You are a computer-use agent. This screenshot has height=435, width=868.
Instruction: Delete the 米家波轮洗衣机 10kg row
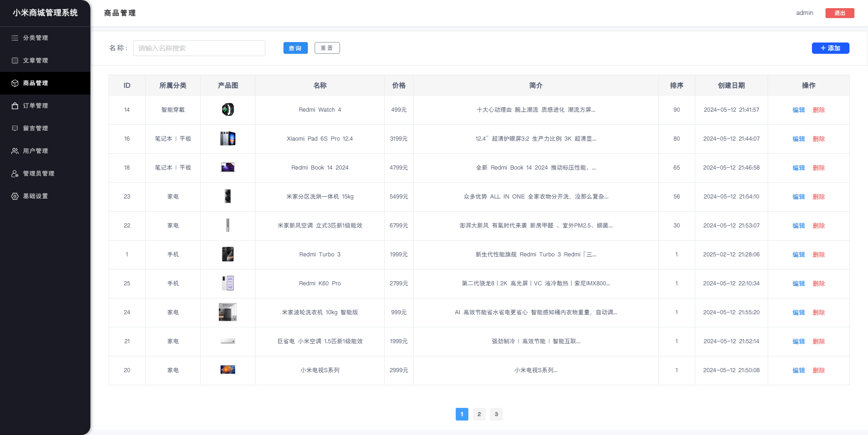click(819, 312)
